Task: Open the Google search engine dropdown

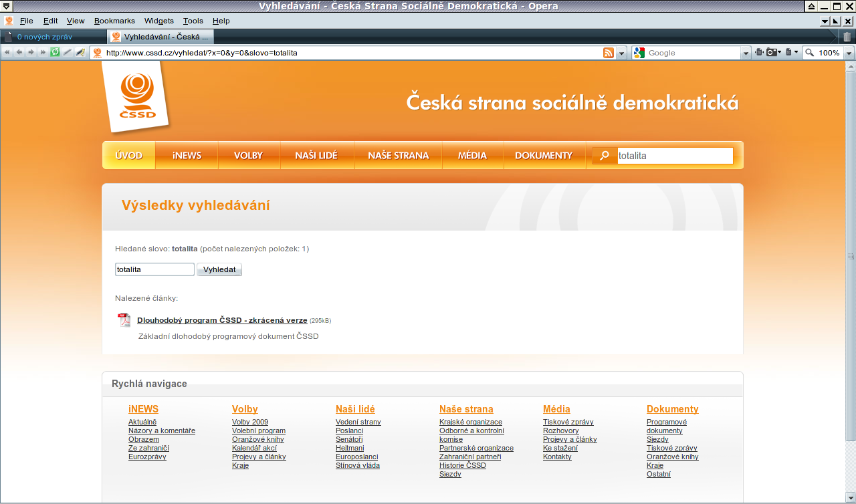Action: click(x=746, y=53)
